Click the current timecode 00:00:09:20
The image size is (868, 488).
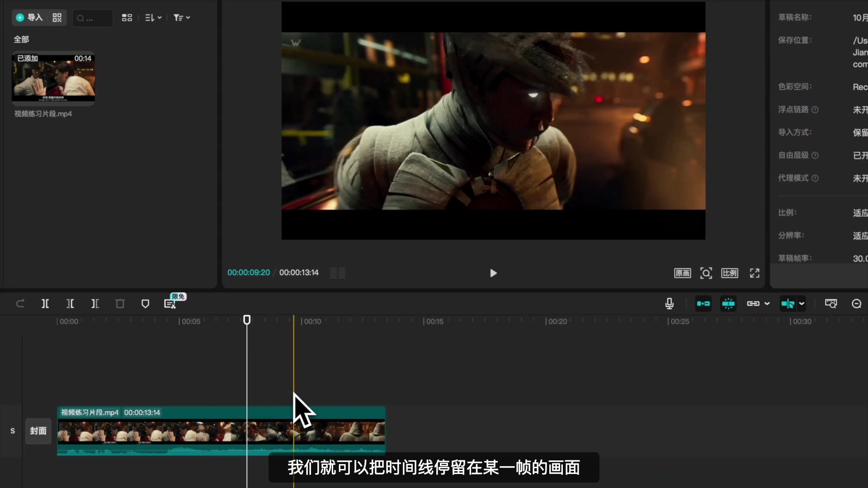(249, 272)
